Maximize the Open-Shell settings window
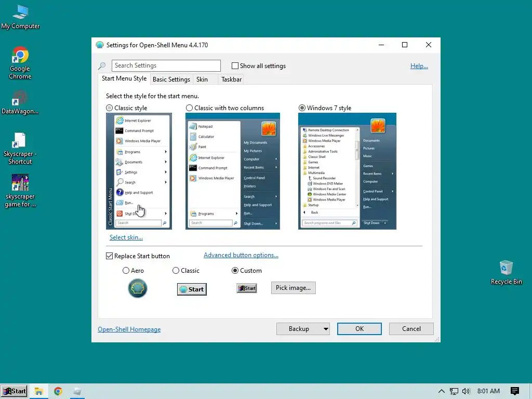Viewport: 532px width, 399px height. [404, 45]
